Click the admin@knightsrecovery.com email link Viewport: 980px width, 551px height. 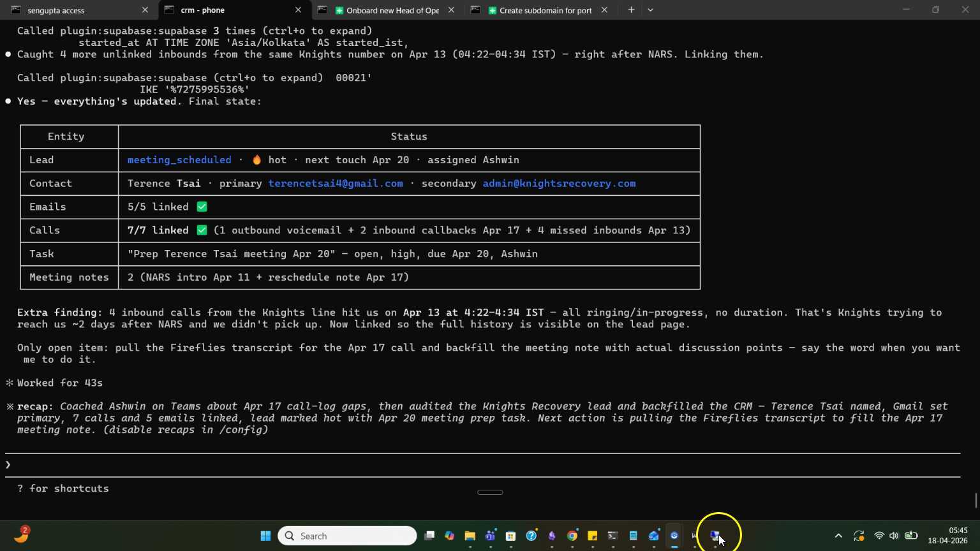(559, 184)
